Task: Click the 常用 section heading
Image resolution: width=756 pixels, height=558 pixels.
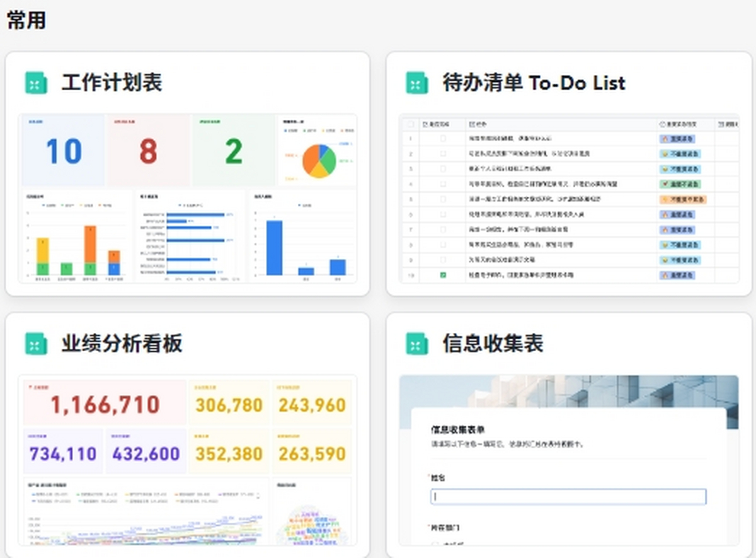Action: pos(26,20)
